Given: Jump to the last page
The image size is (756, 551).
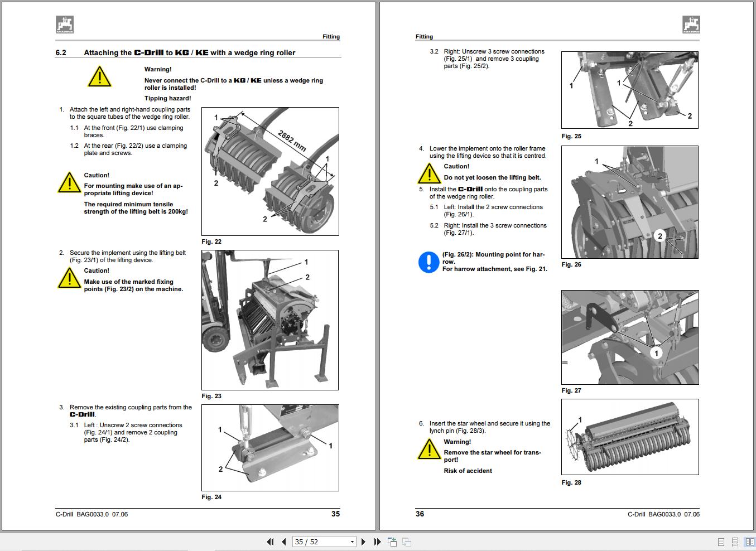Looking at the screenshot, I should pos(378,542).
